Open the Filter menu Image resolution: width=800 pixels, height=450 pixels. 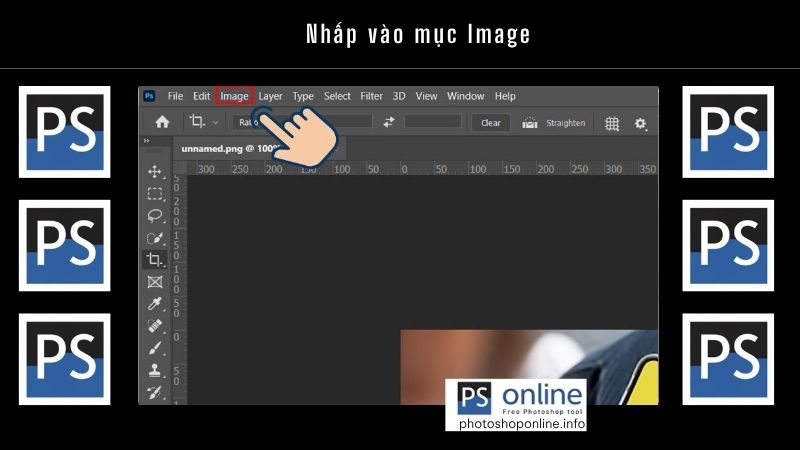pos(371,96)
